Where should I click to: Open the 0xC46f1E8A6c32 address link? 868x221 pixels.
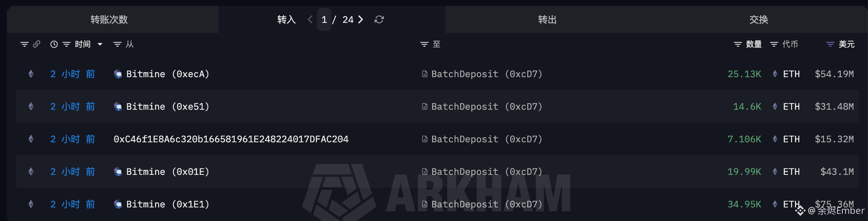pos(231,139)
